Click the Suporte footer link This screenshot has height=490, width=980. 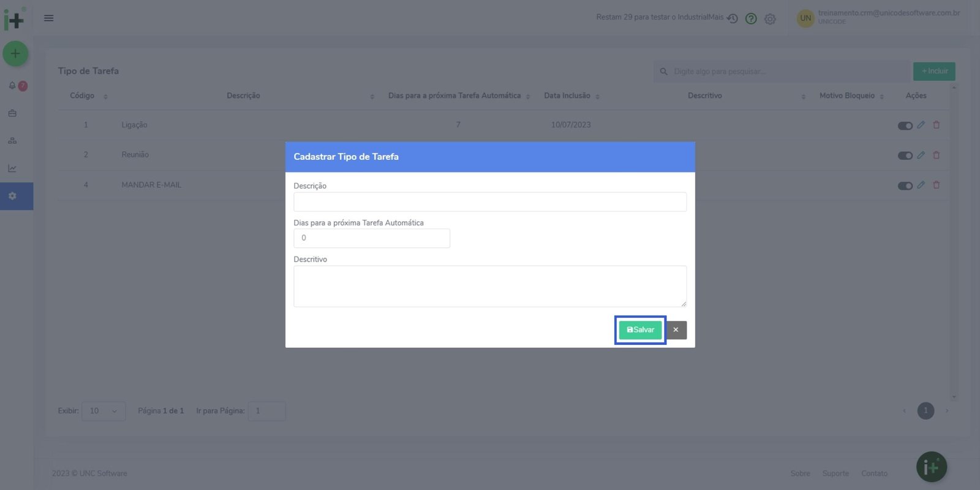(835, 473)
